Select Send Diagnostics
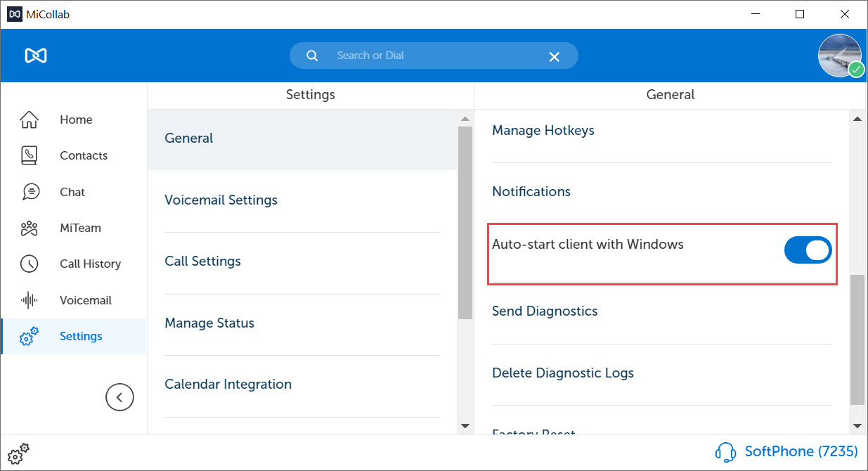The height and width of the screenshot is (471, 868). [x=545, y=311]
